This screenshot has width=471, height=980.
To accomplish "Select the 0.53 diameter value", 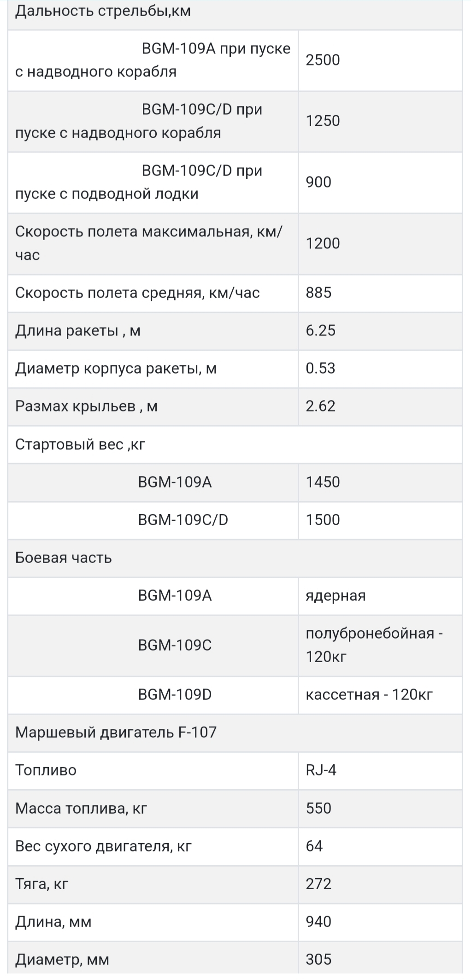I will tap(320, 368).
